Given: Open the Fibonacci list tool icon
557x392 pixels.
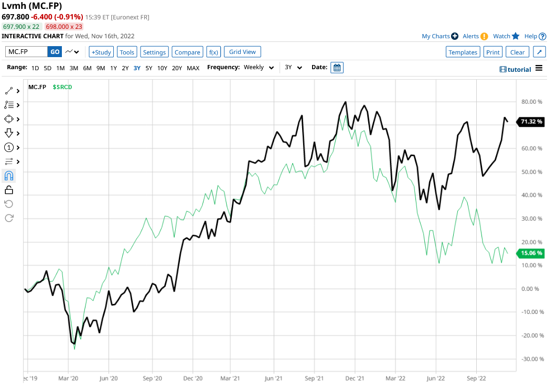Looking at the screenshot, I should pos(9,105).
